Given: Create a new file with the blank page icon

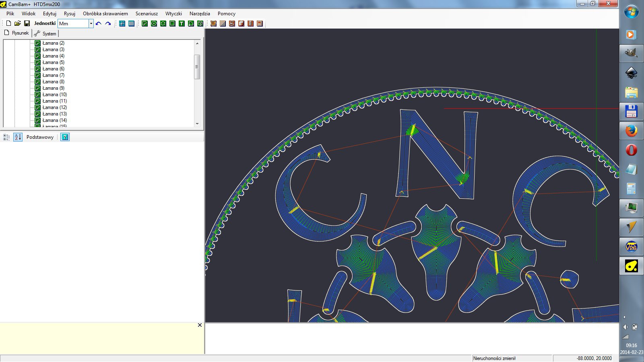Looking at the screenshot, I should [x=8, y=23].
